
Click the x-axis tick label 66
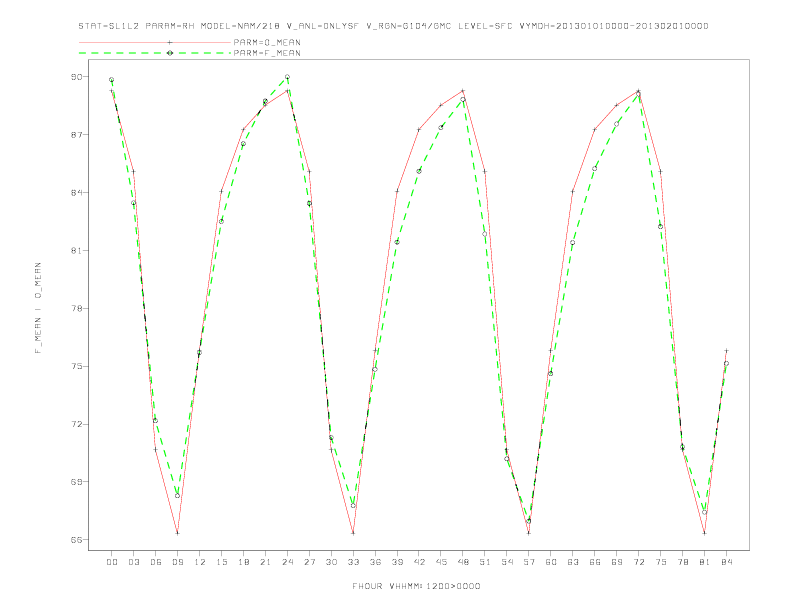(x=595, y=562)
